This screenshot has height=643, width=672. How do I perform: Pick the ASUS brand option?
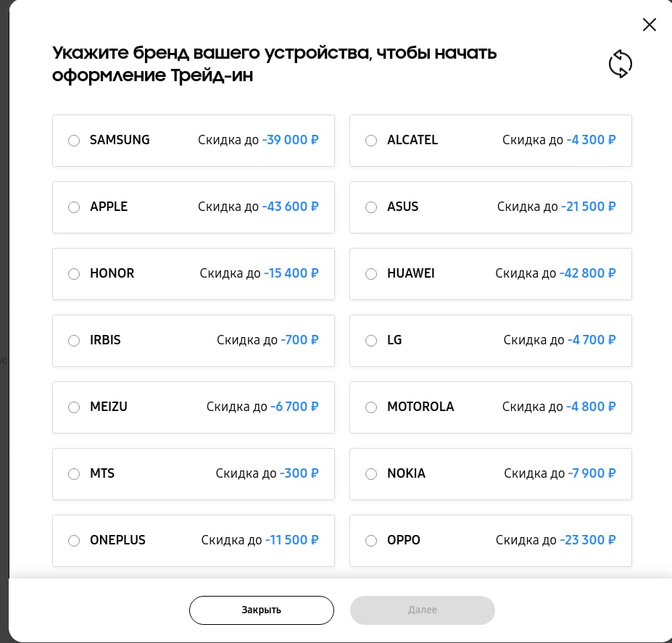point(491,207)
